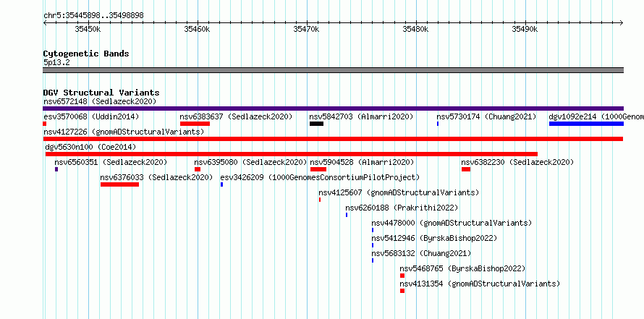Image resolution: width=644 pixels, height=319 pixels.
Task: Open nsv4131354 (gnomADStructuralVariants) label
Action: [480, 284]
